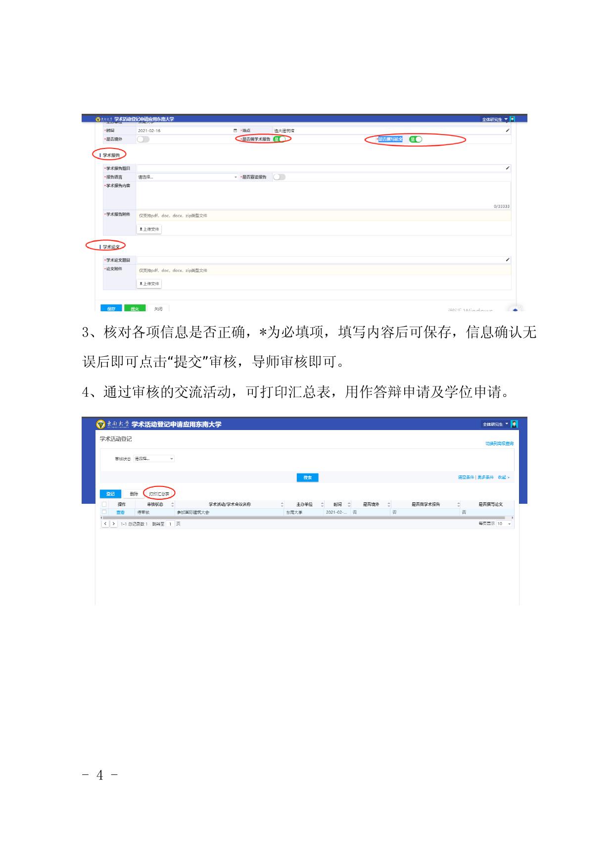The image size is (614, 868).
Task: Click the pencil icon in the 学术报告题目 field
Action: tap(507, 168)
